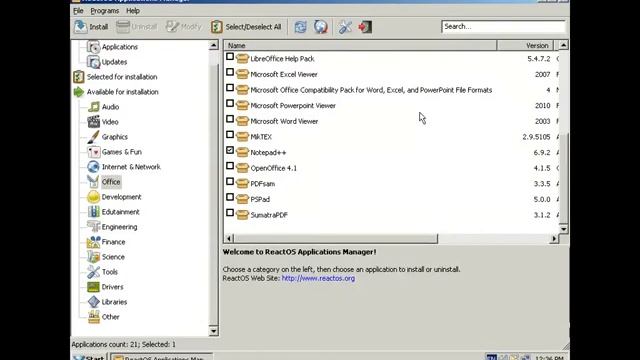Click the Other category icon
The image size is (640, 360).
(94, 317)
